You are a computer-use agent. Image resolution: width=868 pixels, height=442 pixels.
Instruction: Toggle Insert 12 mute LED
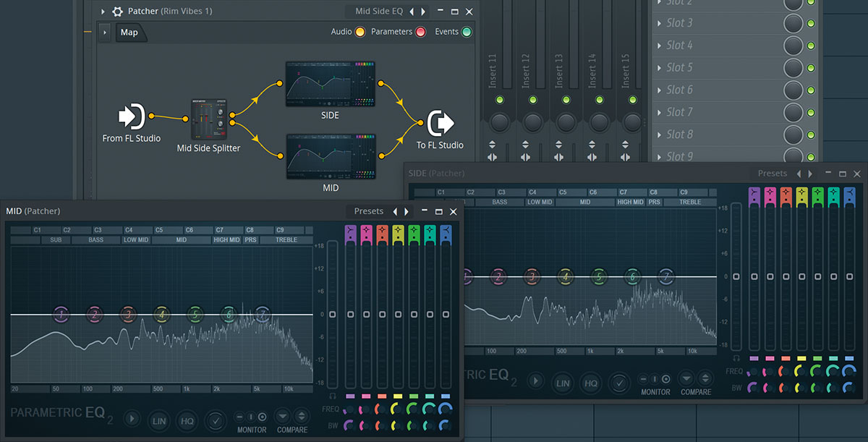point(532,99)
